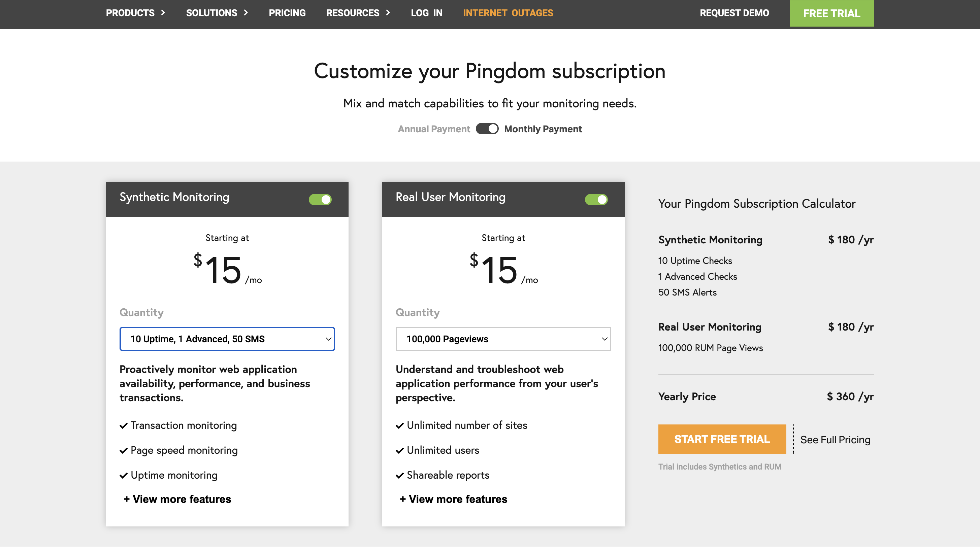Open the Synthetic Monitoring quantity dropdown
980x550 pixels.
[227, 339]
